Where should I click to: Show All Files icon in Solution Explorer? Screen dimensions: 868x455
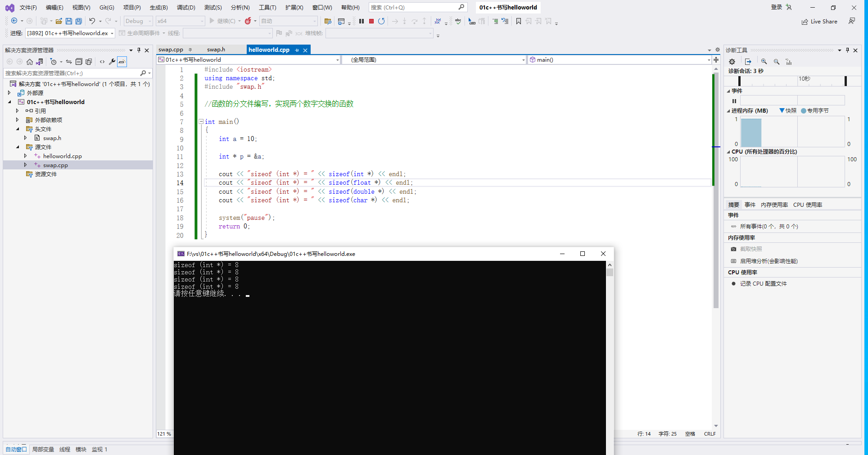(x=89, y=62)
